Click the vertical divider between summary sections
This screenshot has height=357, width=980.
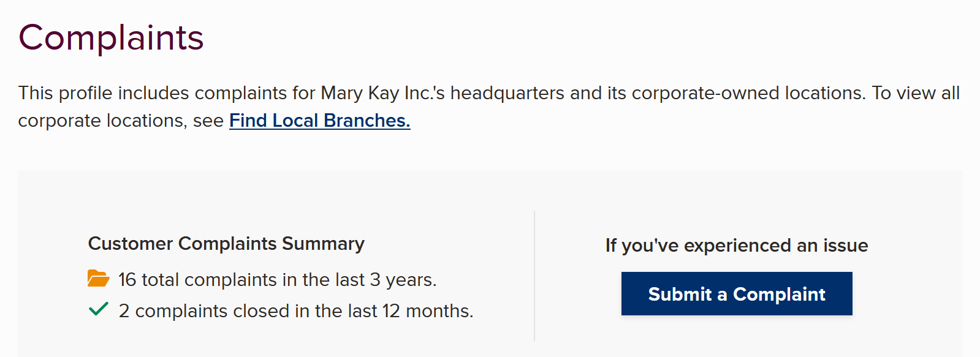[534, 276]
